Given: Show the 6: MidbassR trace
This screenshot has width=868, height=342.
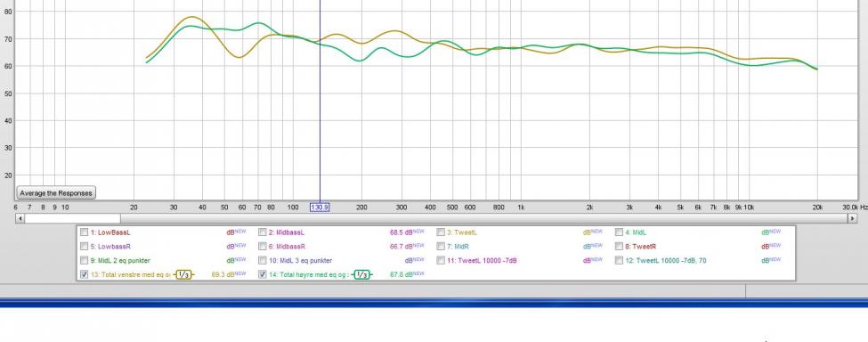Looking at the screenshot, I should click(x=263, y=247).
